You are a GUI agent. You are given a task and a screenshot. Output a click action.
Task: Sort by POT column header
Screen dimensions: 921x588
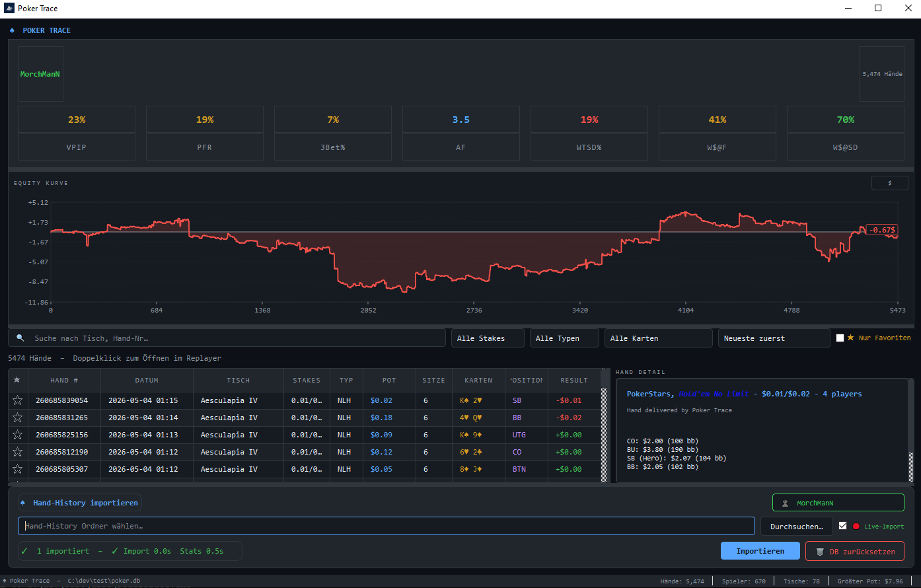[x=389, y=380]
